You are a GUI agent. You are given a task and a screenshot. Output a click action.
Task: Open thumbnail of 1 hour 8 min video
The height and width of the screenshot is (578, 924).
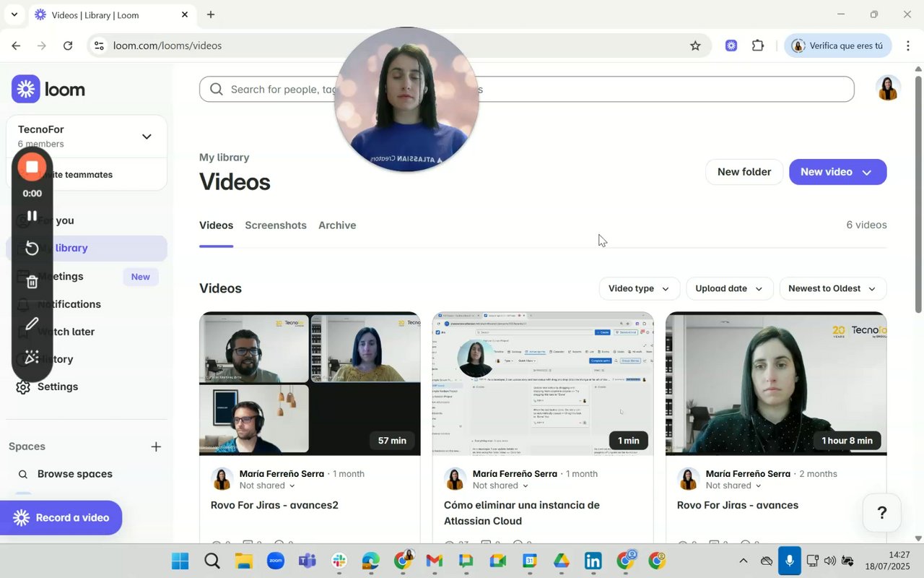coord(776,384)
